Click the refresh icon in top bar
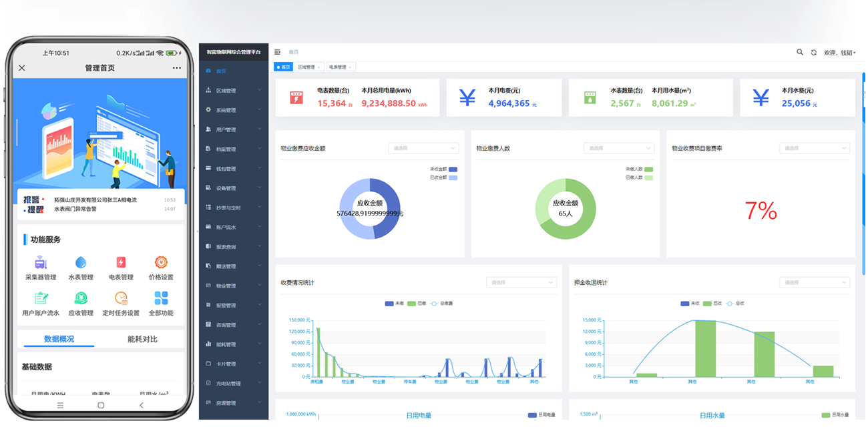868x447 pixels. pyautogui.click(x=813, y=52)
